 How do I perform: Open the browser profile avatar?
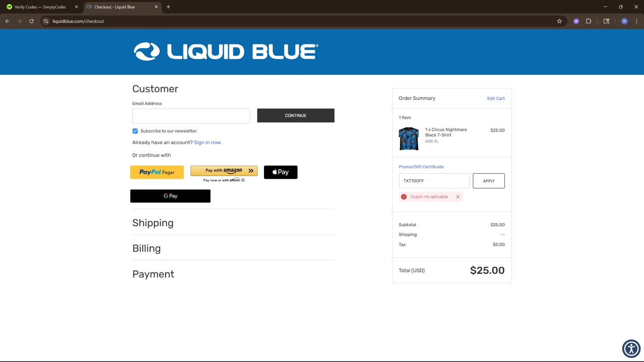point(624,21)
